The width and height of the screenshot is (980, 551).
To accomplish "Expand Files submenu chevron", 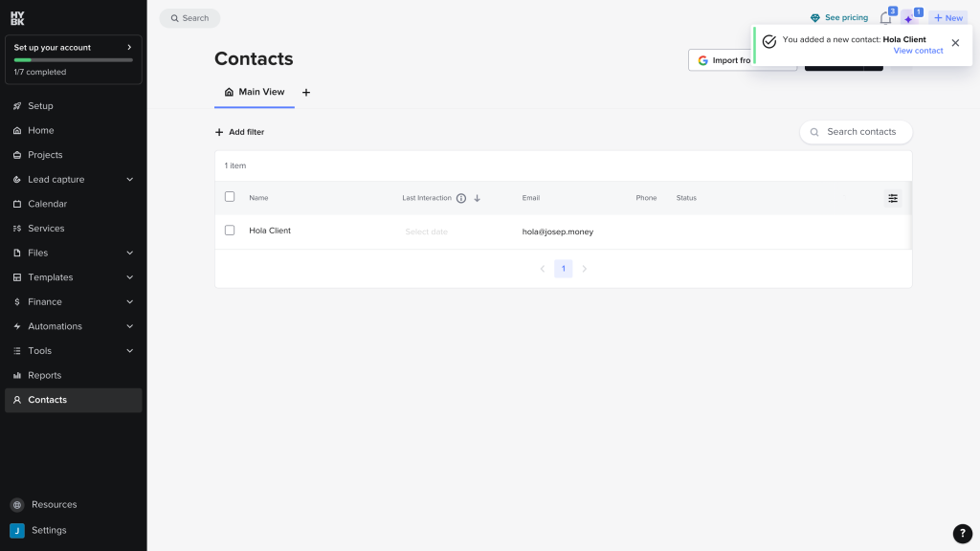I will pyautogui.click(x=130, y=253).
